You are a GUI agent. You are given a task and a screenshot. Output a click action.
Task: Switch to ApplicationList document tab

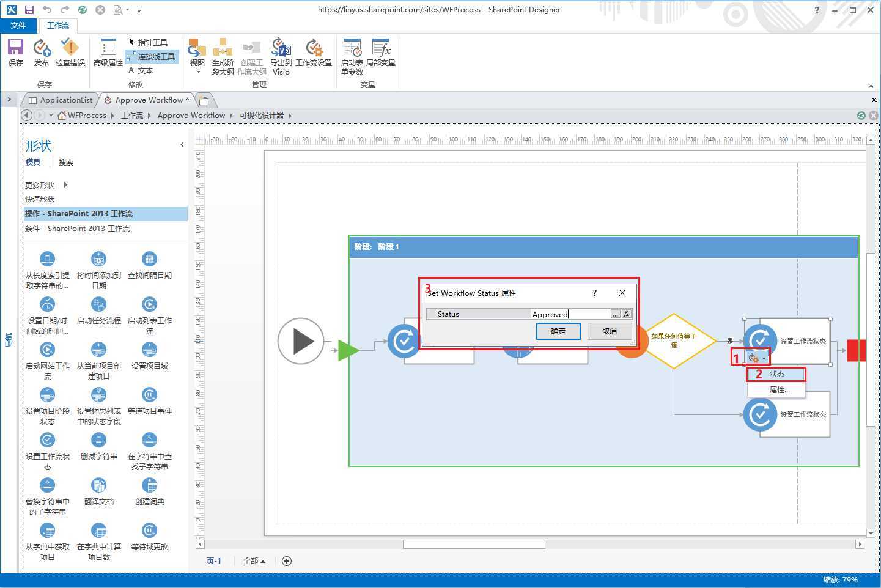pos(61,100)
